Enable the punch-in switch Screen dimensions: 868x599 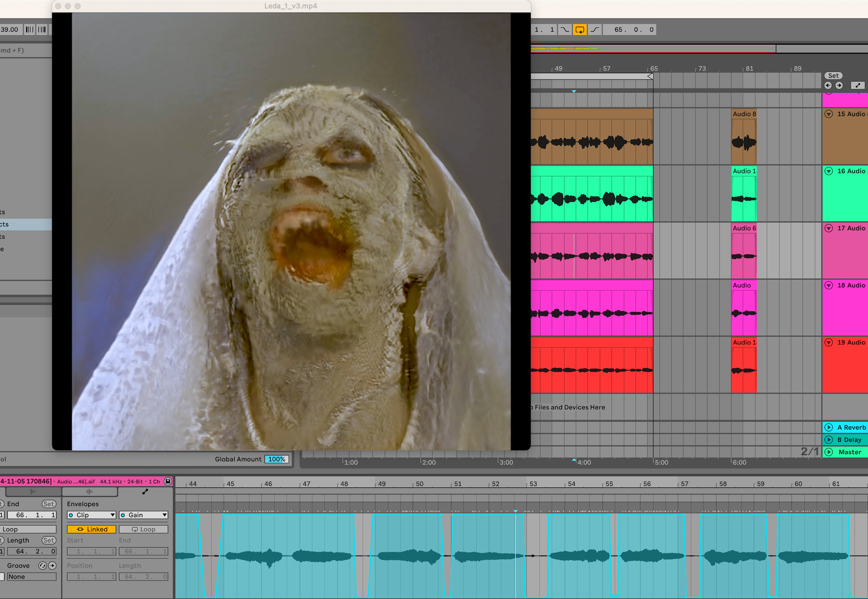[x=565, y=29]
